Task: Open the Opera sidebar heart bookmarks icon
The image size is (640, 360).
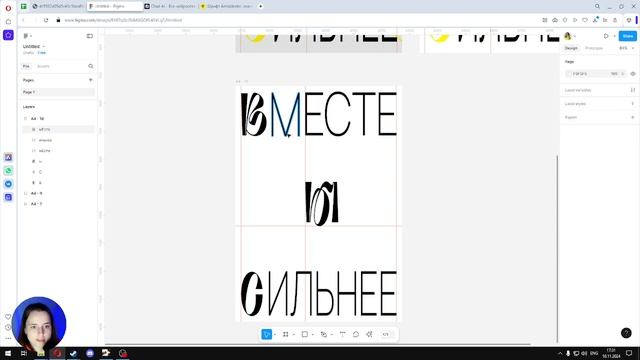Action: tap(8, 317)
